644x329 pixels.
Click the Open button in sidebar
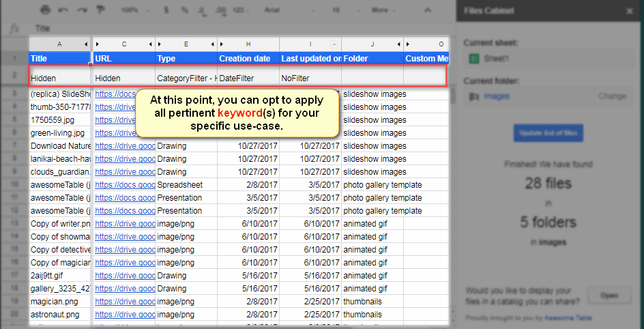[x=609, y=296]
